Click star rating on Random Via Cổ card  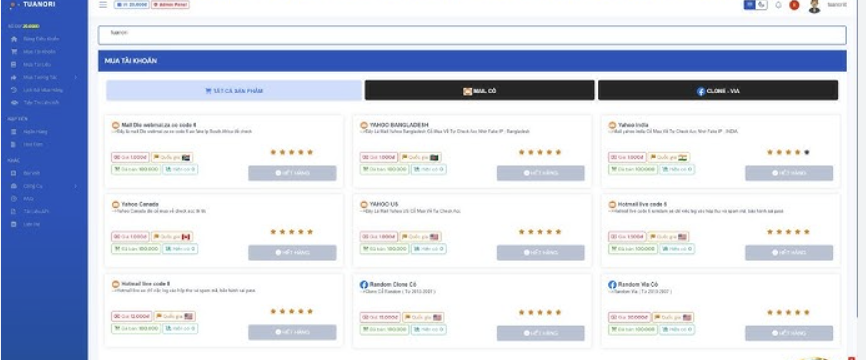click(x=789, y=313)
